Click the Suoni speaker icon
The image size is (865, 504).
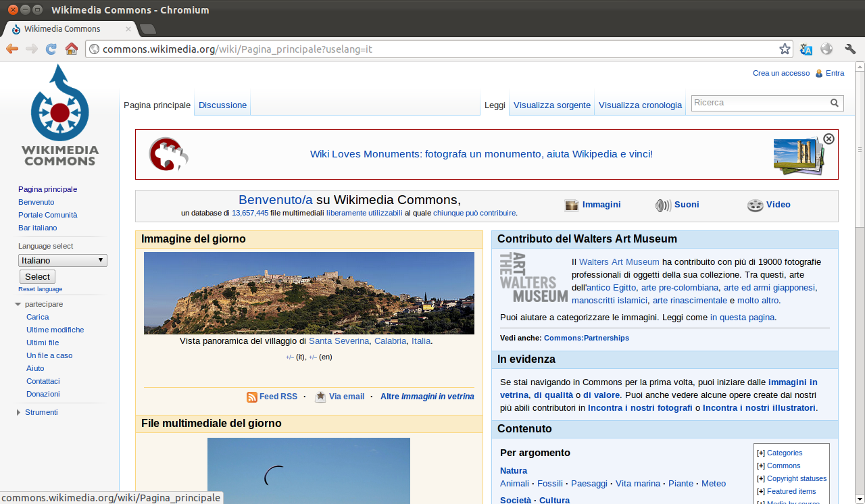[x=663, y=205]
